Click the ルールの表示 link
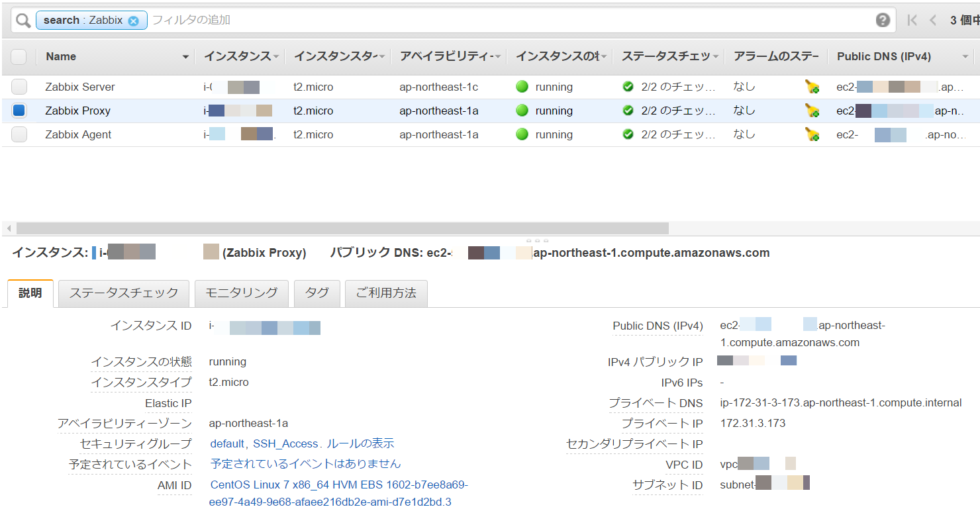The height and width of the screenshot is (511, 980). pos(360,443)
